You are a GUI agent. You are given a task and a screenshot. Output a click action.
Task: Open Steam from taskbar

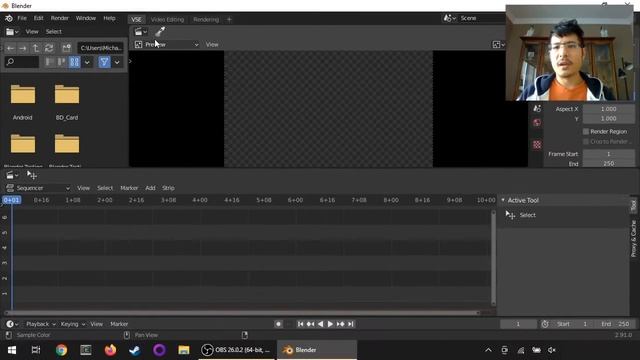[135, 350]
